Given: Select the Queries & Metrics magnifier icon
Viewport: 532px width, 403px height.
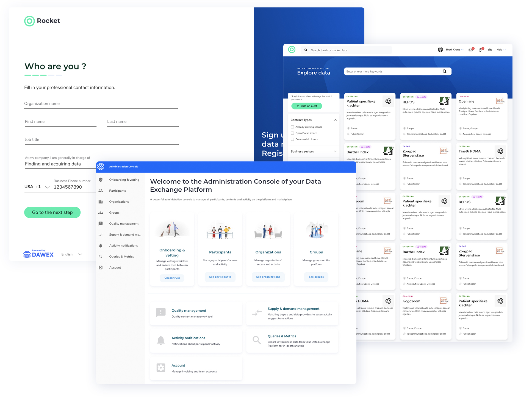Looking at the screenshot, I should [x=101, y=256].
